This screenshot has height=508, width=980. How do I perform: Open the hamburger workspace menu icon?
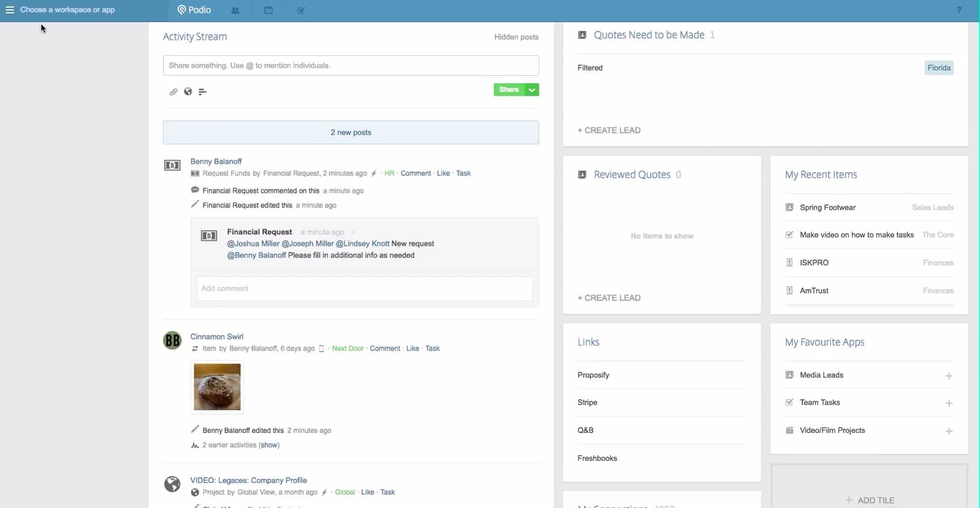pos(10,10)
